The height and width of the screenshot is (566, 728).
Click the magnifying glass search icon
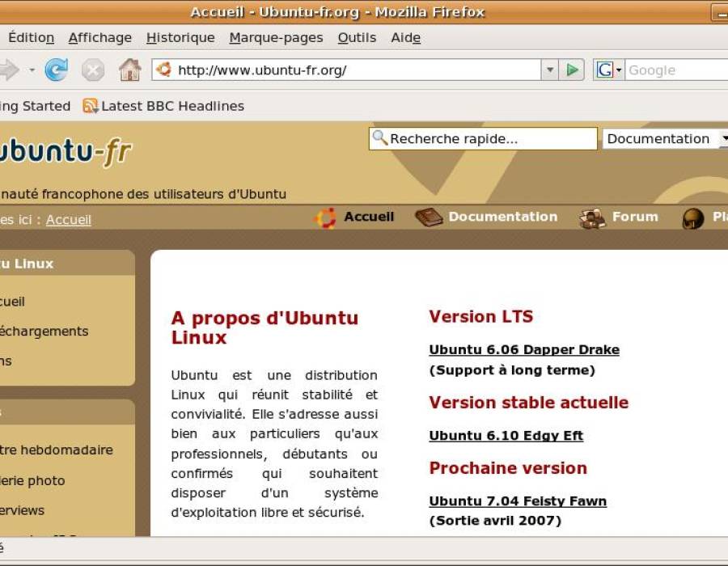pyautogui.click(x=380, y=137)
